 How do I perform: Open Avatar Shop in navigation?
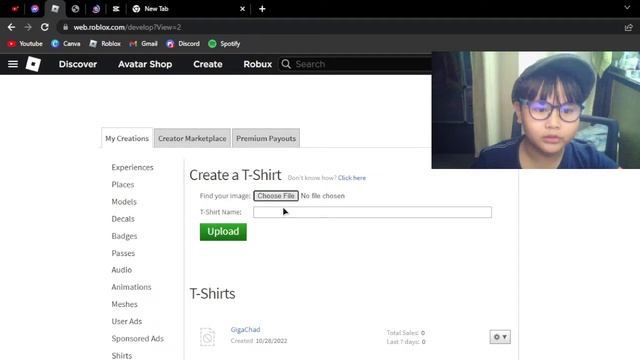145,64
